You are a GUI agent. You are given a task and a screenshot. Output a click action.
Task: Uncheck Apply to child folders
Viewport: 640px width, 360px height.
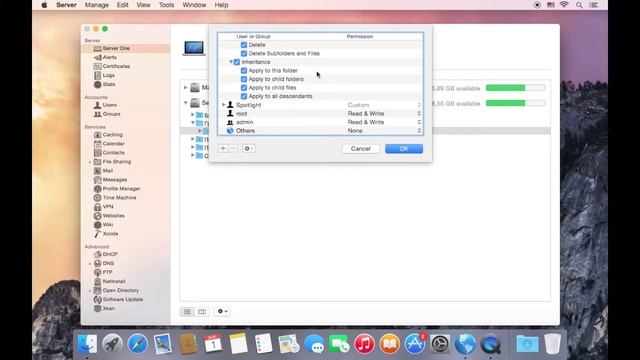tap(244, 79)
